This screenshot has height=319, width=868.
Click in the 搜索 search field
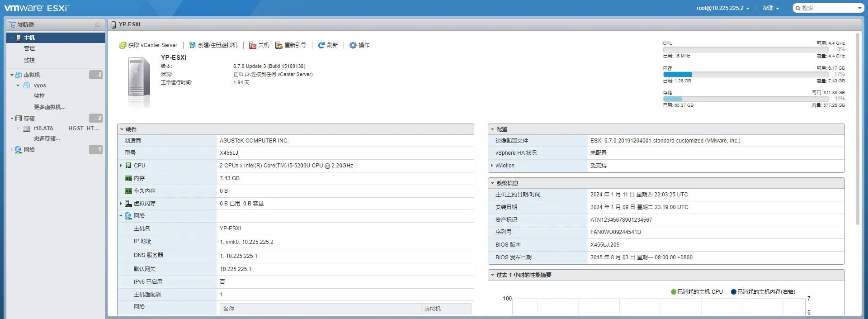click(829, 8)
